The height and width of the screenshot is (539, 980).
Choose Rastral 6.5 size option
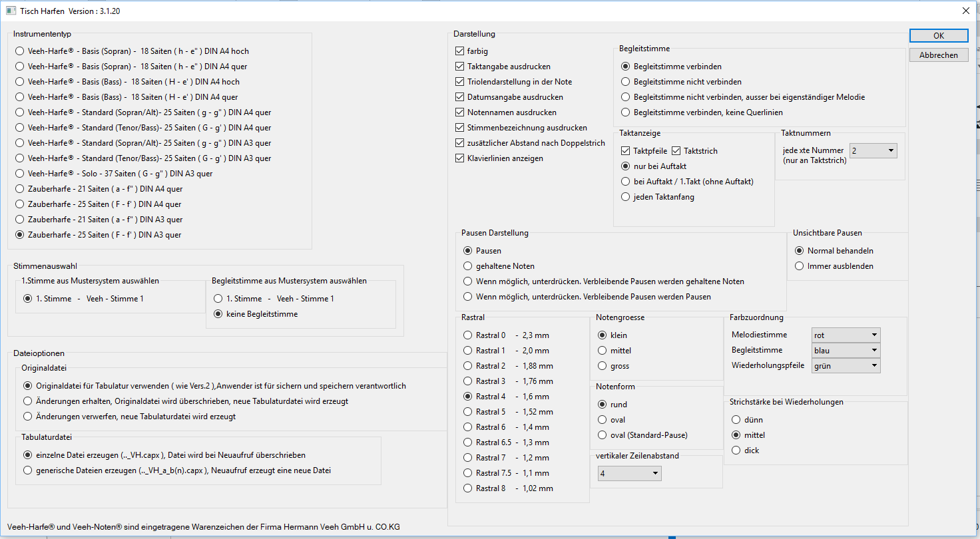pos(468,443)
